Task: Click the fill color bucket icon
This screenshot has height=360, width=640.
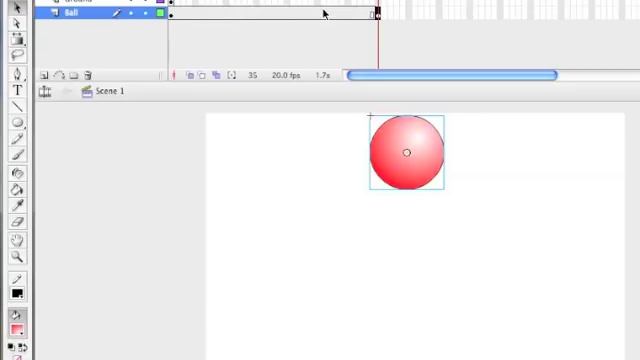Action: tap(16, 315)
